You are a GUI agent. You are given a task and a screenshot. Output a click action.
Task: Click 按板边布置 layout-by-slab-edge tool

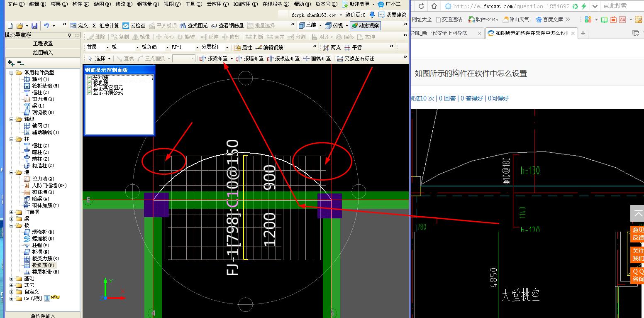coord(283,59)
